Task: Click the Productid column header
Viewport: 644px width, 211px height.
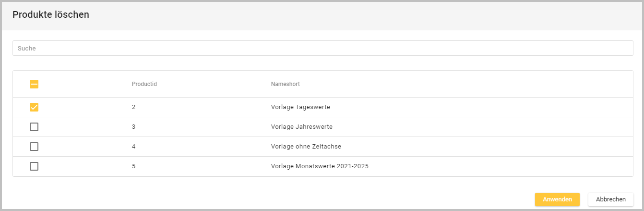Action: [x=144, y=84]
